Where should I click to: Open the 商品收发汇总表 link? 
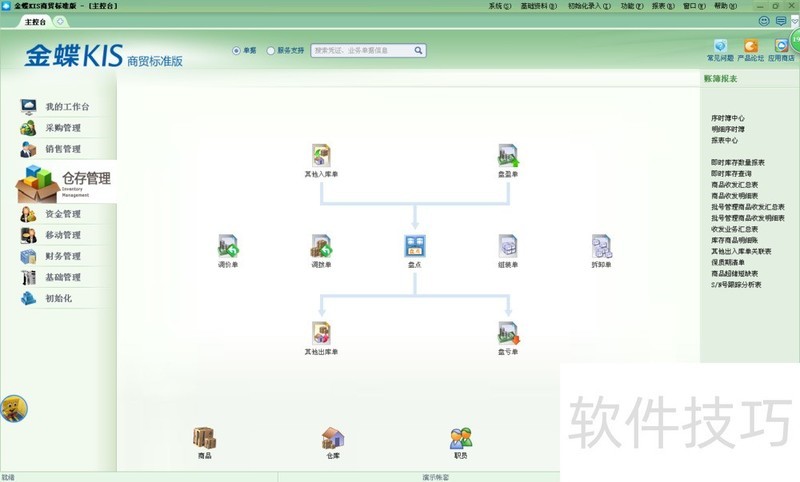[735, 185]
